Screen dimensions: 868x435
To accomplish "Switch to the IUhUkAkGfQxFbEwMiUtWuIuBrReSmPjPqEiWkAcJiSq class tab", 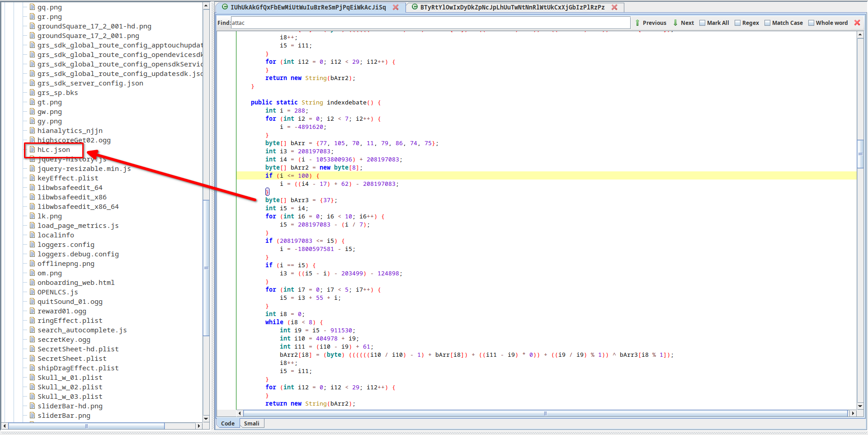I will [308, 7].
